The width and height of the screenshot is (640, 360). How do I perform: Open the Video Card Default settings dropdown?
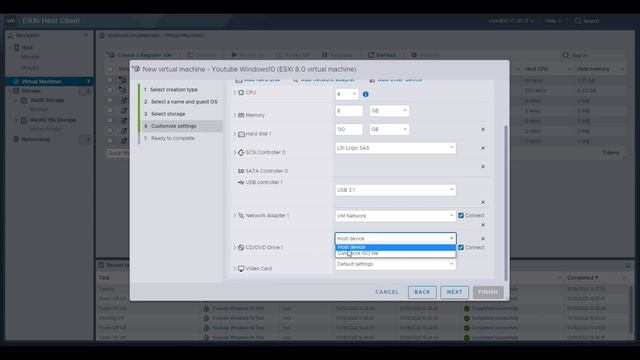click(x=396, y=264)
